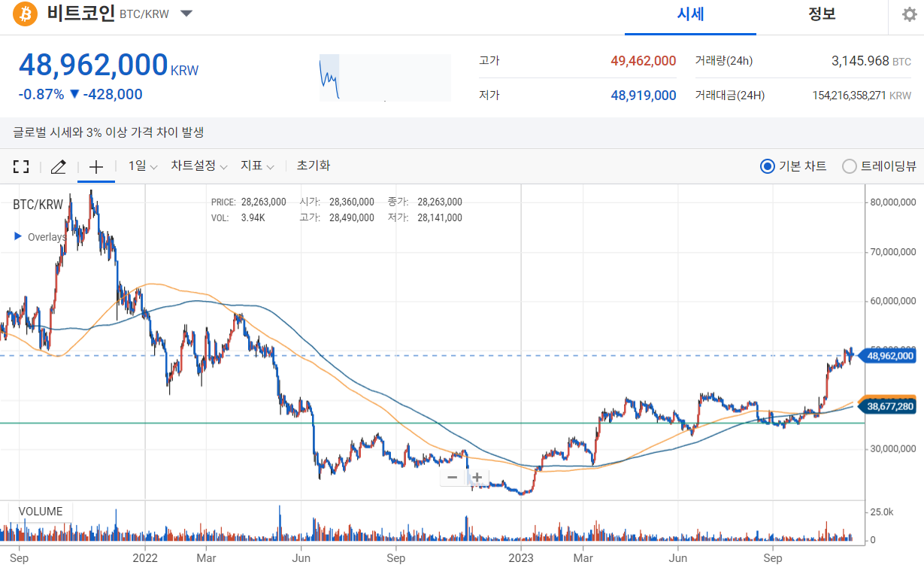Click the VOLUME panel label
The width and height of the screenshot is (924, 568).
pyautogui.click(x=40, y=512)
